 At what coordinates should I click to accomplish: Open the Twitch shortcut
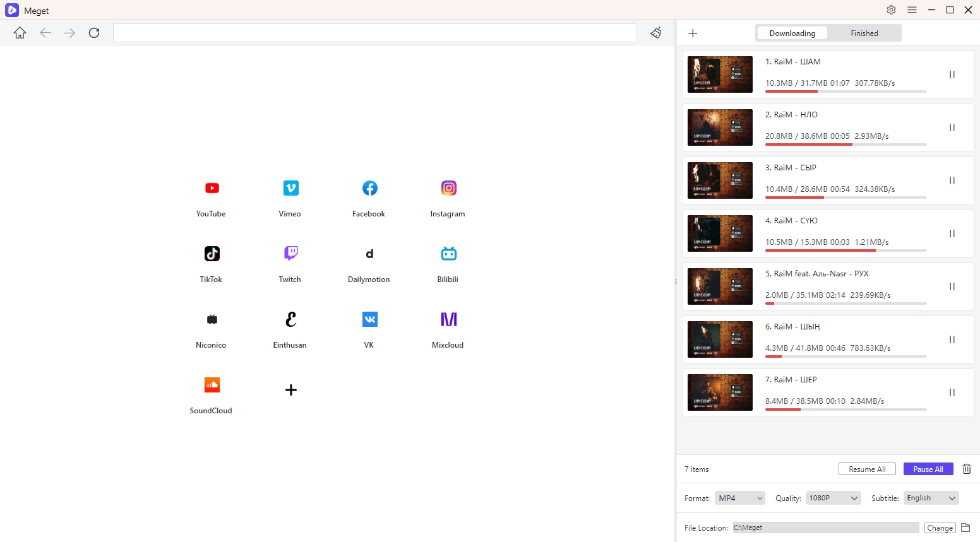click(x=290, y=254)
